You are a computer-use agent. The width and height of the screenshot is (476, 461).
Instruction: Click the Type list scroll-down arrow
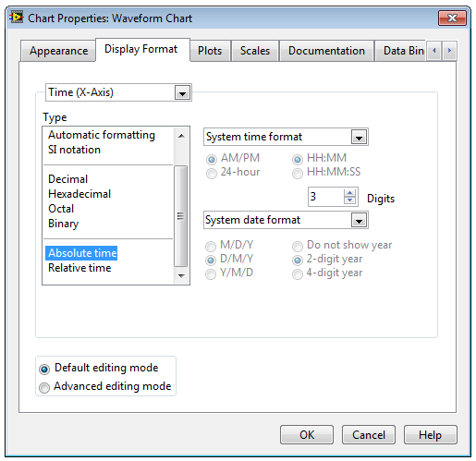coord(181,275)
